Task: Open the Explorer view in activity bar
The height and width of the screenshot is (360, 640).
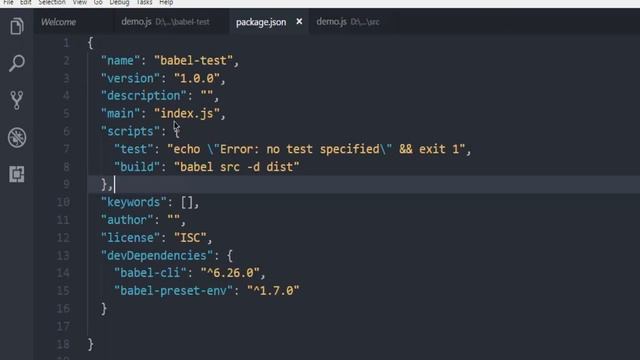Action: [17, 27]
